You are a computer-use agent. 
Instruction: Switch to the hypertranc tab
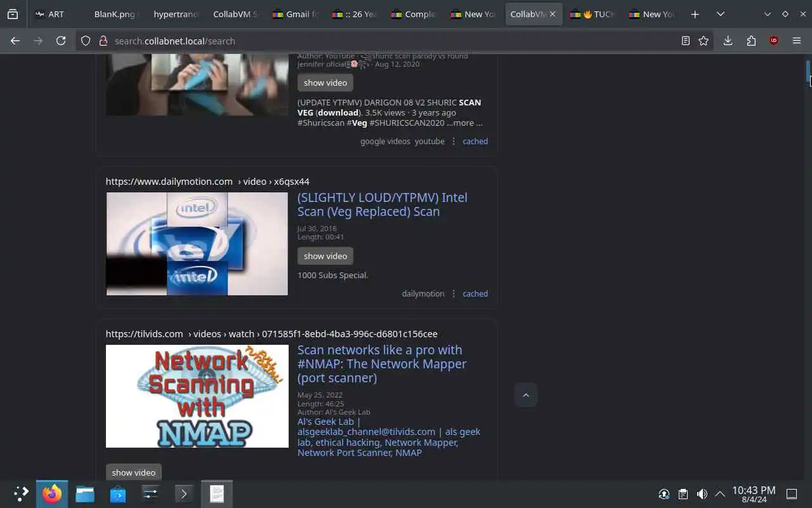174,14
